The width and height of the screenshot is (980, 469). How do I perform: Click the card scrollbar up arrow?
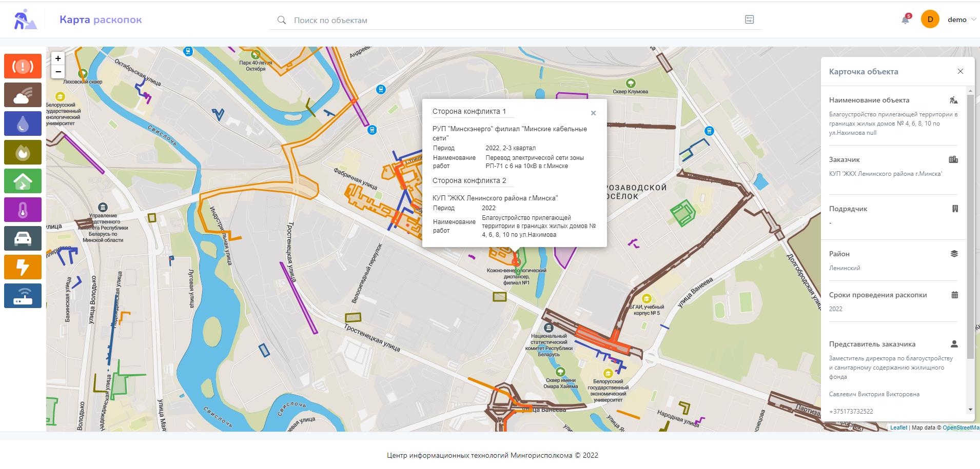click(970, 91)
